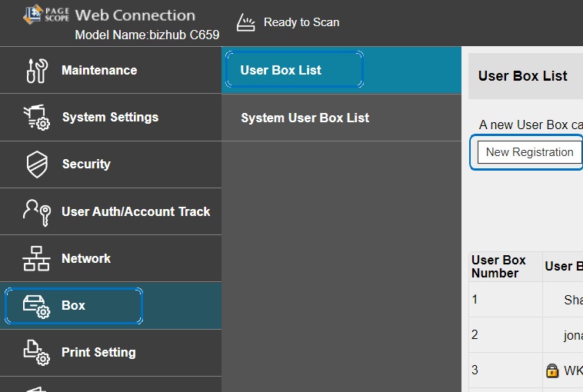This screenshot has width=583, height=392.
Task: Click the Model Name bizhub C659 text
Action: pyautogui.click(x=147, y=35)
